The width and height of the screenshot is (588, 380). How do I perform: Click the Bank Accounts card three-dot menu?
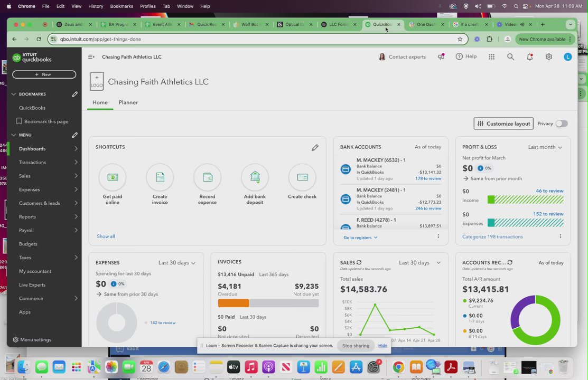438,236
